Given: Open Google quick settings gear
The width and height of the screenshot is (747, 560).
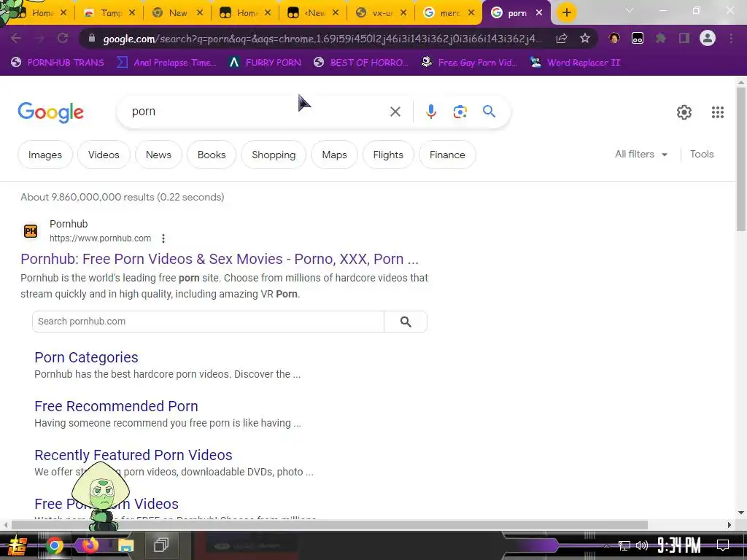Looking at the screenshot, I should pyautogui.click(x=684, y=112).
